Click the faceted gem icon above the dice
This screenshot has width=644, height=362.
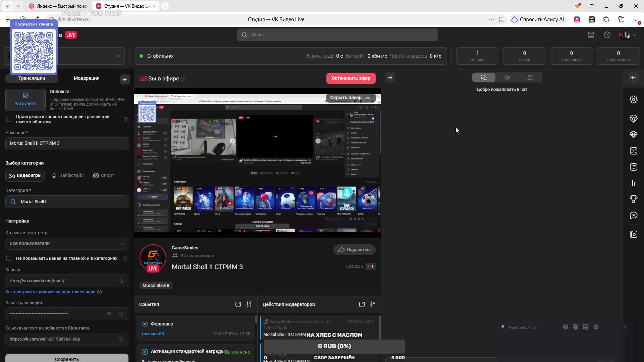click(x=633, y=135)
